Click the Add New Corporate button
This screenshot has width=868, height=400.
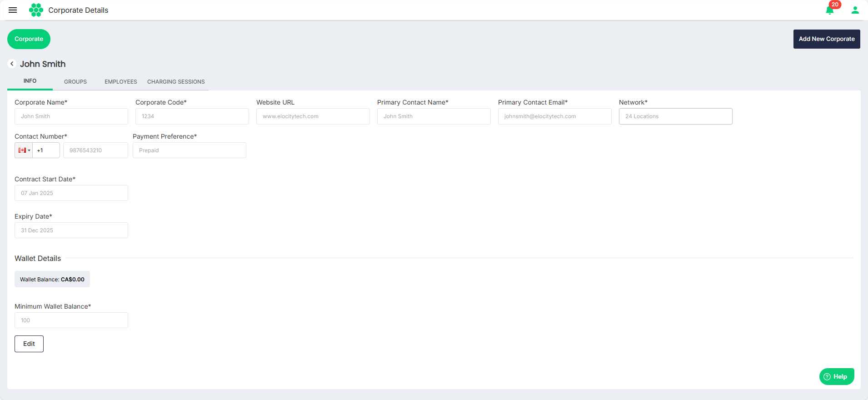coord(827,39)
